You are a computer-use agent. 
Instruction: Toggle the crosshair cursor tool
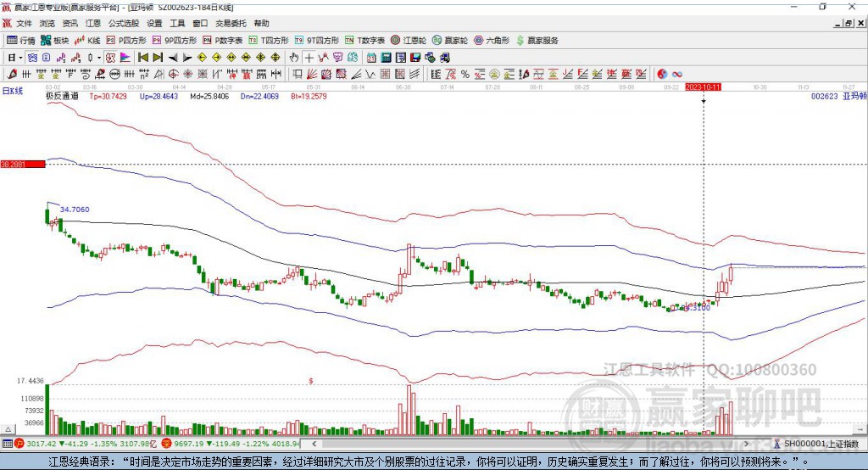tap(309, 58)
